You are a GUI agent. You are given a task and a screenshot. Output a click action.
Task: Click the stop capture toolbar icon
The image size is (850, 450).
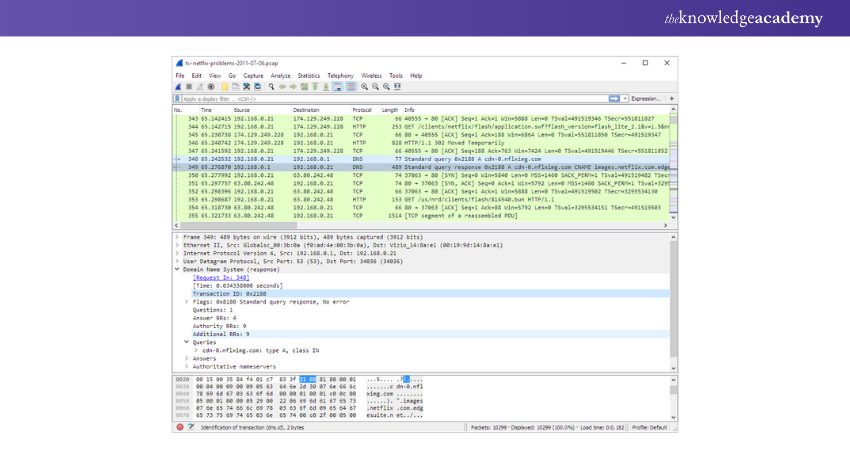[188, 87]
